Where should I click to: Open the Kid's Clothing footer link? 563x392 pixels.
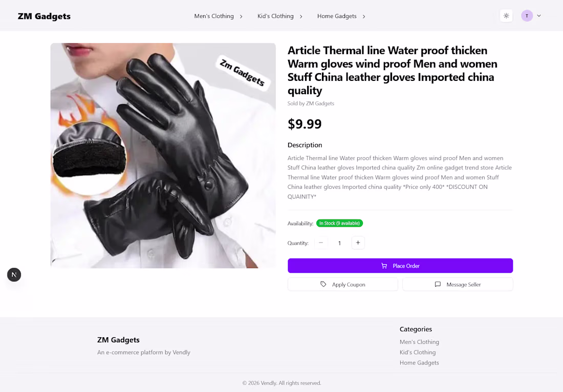pyautogui.click(x=418, y=352)
